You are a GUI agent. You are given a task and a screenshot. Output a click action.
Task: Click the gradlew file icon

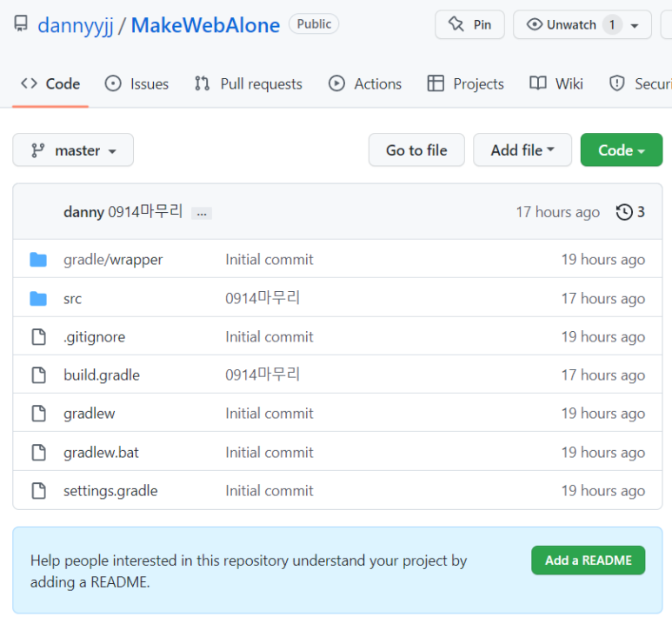click(38, 414)
